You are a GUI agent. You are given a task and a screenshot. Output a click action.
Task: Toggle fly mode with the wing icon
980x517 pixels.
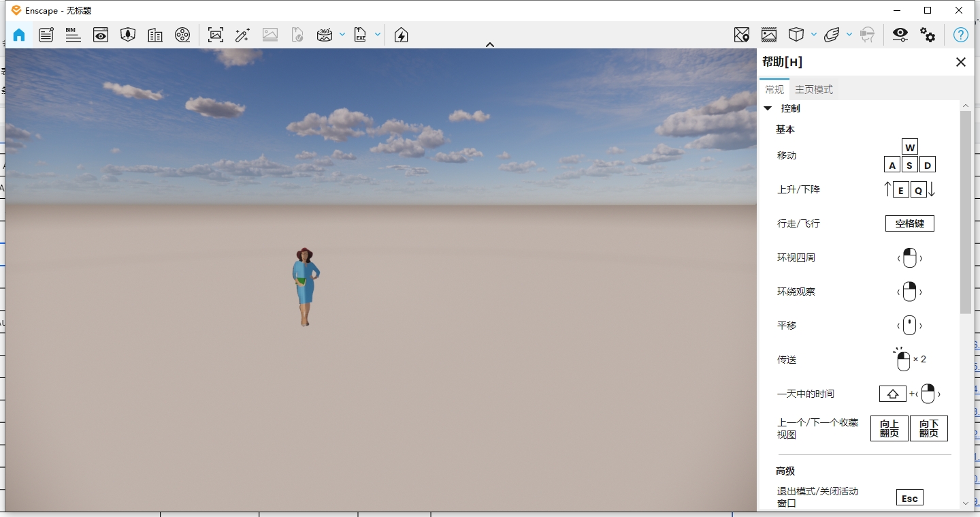click(832, 35)
